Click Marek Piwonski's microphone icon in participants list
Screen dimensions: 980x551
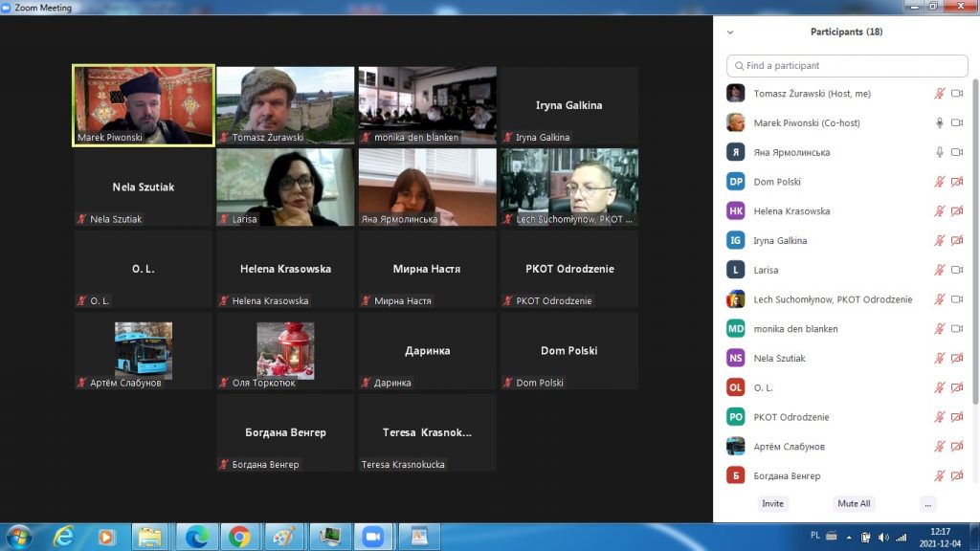tap(940, 122)
